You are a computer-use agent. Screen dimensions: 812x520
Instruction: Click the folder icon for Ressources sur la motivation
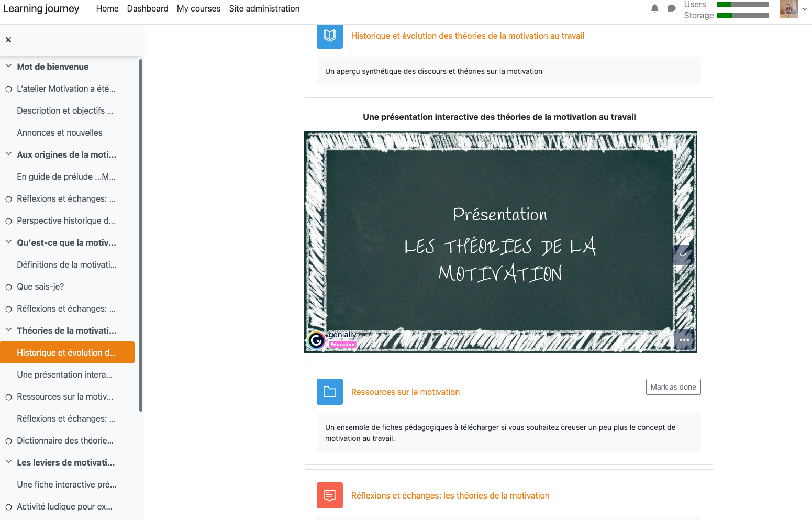[329, 392]
